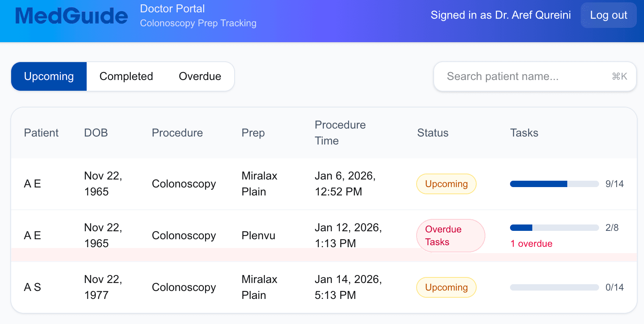Follow the 1 overdue link for patient A E
644x324 pixels.
point(531,243)
